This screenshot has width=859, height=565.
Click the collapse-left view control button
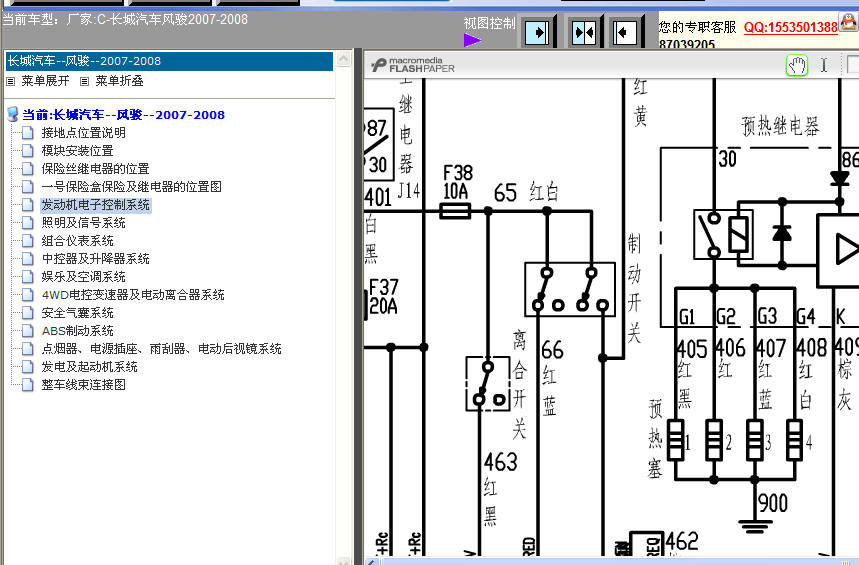[624, 32]
